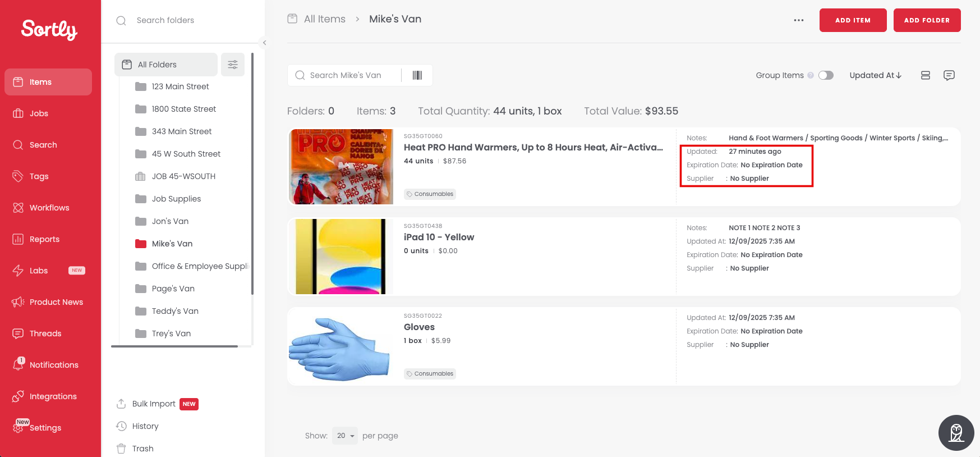Click the Group Items help icon
The width and height of the screenshot is (980, 457).
click(811, 75)
